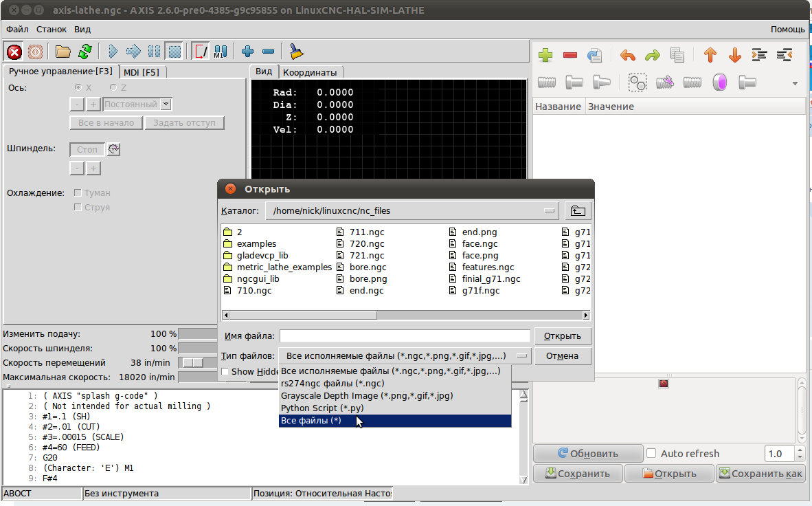Screen dimensions: 812x506
Task: Select the dashed circle-and-hexagon group icon
Action: [637, 82]
